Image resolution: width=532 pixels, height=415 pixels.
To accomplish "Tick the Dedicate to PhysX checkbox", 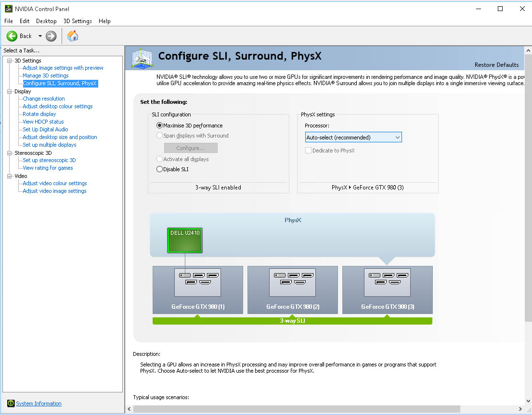I will tap(308, 151).
